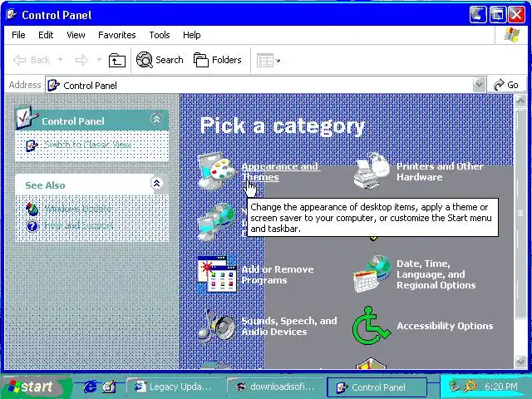The width and height of the screenshot is (532, 399).
Task: Click the Control Panel icon in address bar
Action: click(53, 85)
